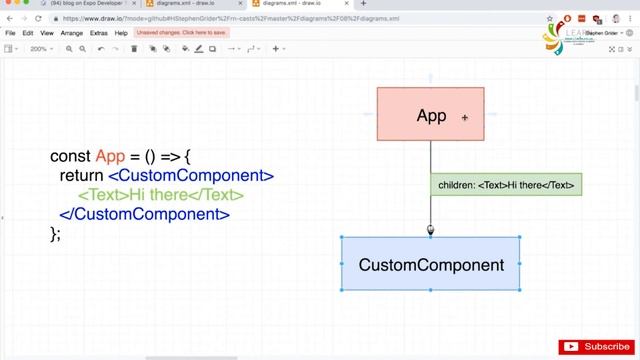Click the globe language icon

click(x=630, y=33)
